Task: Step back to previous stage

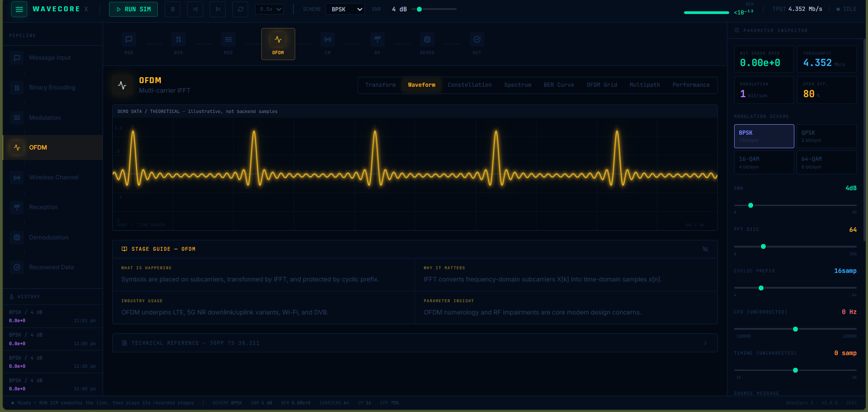Action: pos(195,9)
